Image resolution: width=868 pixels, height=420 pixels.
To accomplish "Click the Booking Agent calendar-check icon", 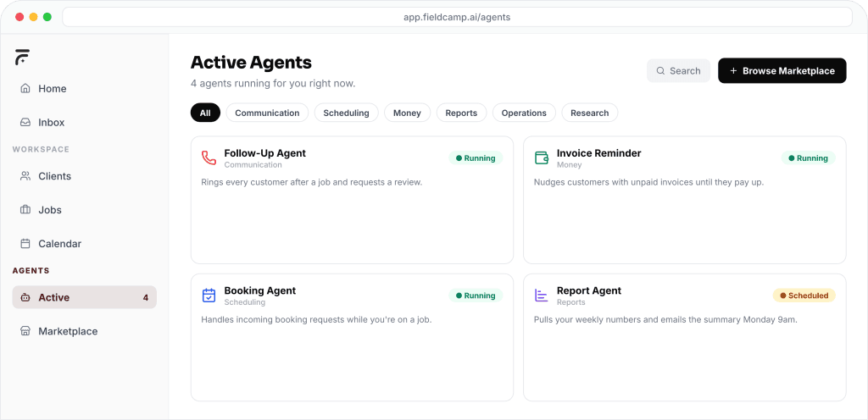I will 209,296.
